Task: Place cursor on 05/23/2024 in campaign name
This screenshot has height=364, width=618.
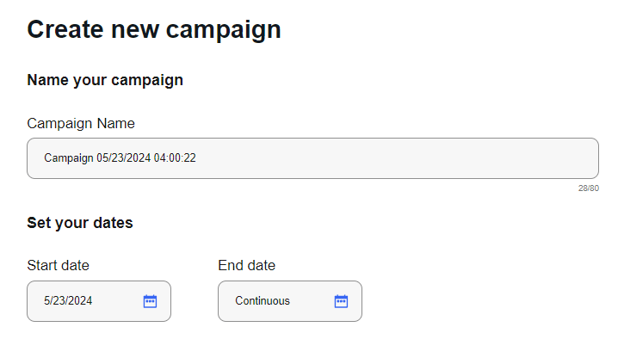Action: [x=123, y=158]
